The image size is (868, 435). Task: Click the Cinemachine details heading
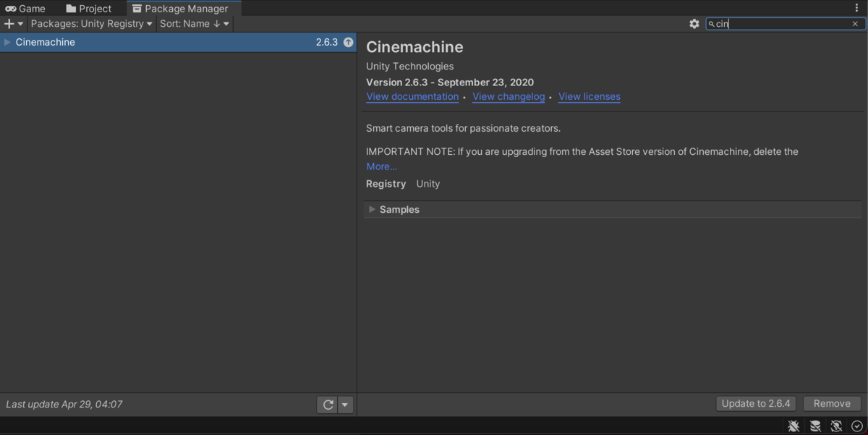[414, 47]
